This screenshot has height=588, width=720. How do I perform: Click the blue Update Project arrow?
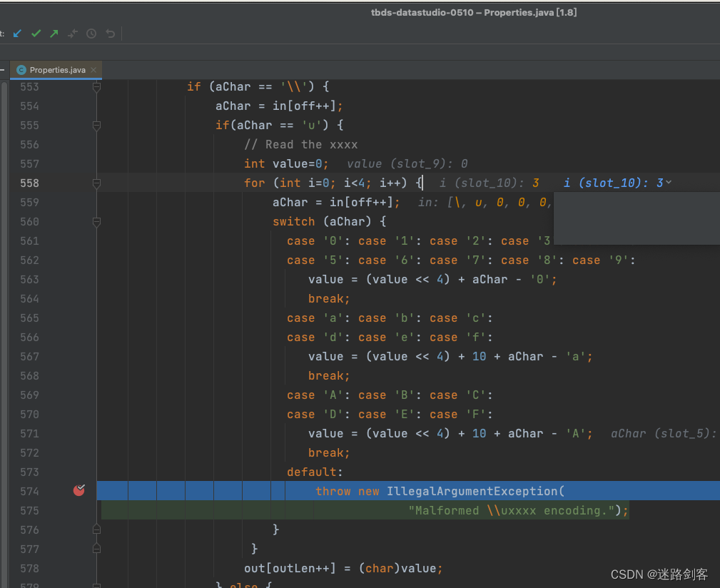point(17,34)
